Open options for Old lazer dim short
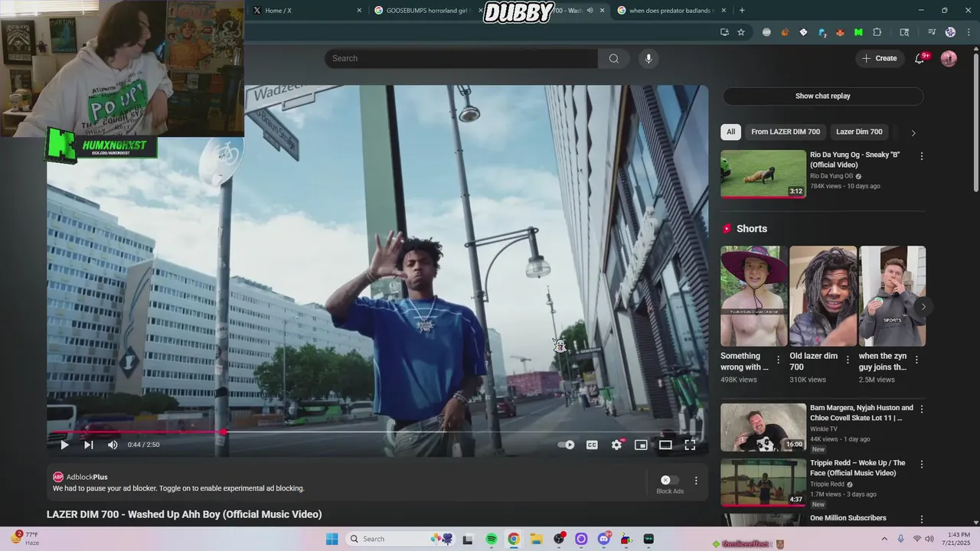The image size is (980, 551). tap(848, 360)
